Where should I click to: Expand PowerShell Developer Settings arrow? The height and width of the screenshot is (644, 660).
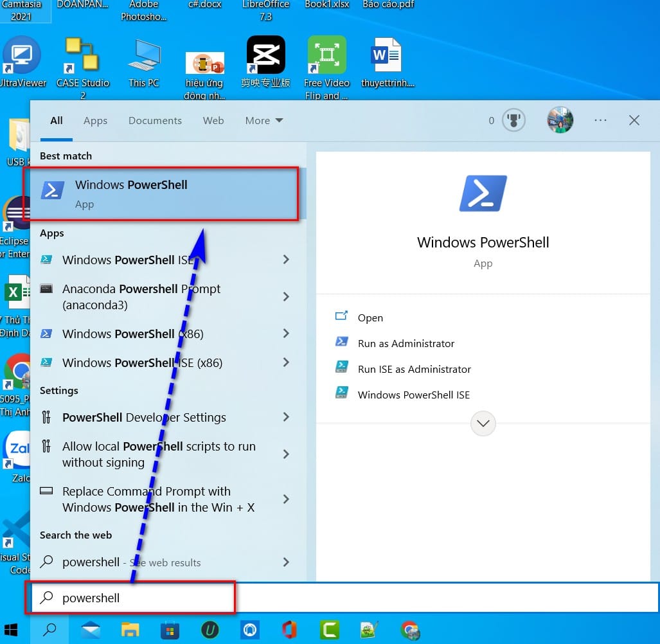[286, 416]
